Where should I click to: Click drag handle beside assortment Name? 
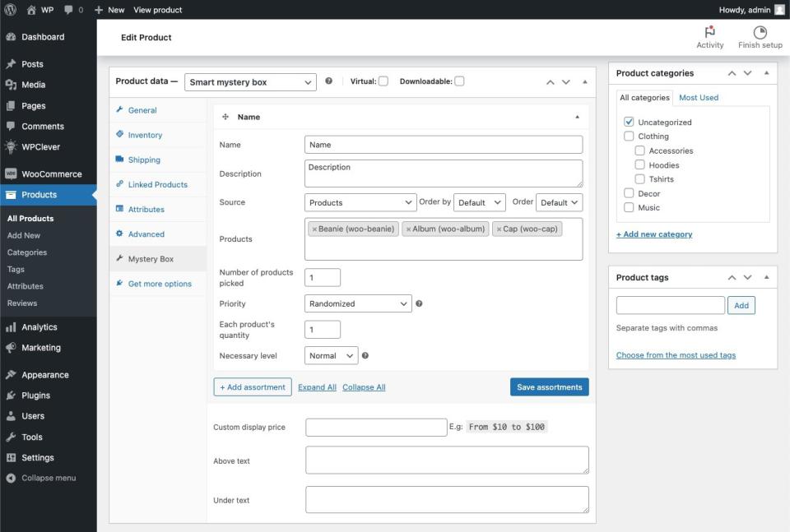[x=225, y=117]
